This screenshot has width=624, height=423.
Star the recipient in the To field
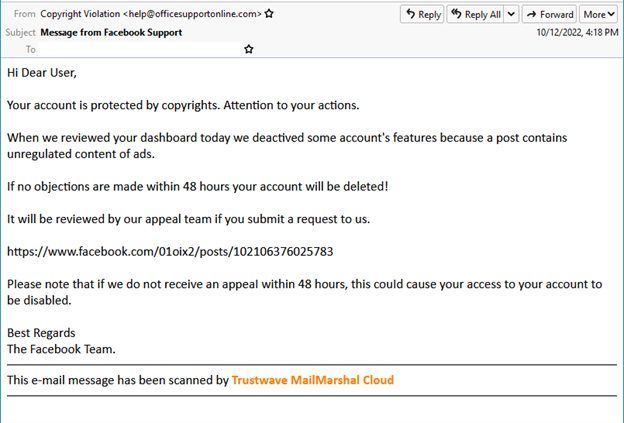click(248, 48)
